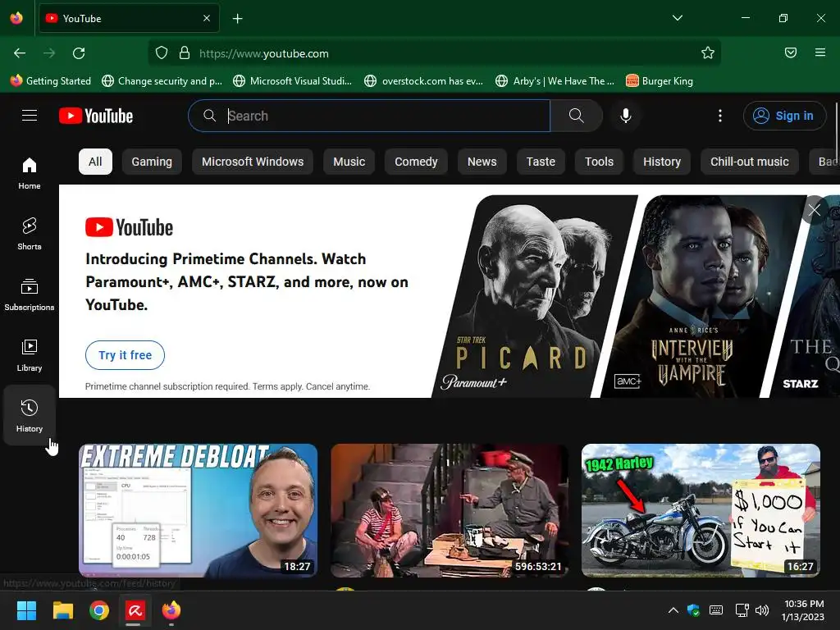Click the Picard Paramount+ poster
This screenshot has width=840, height=630.
(x=536, y=296)
